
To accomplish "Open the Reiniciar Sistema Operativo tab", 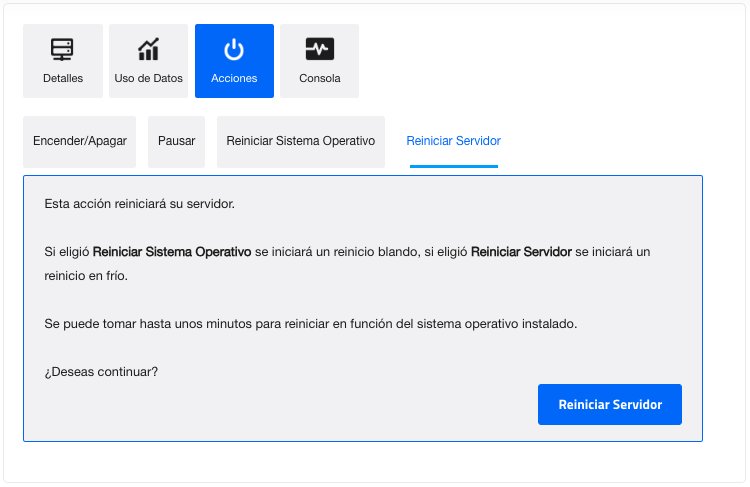I will coord(300,141).
